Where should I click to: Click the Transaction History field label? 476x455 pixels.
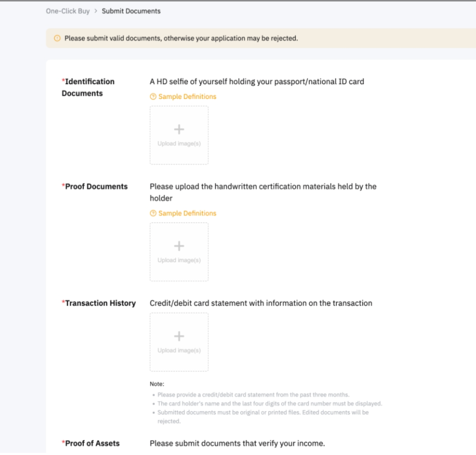[x=100, y=303]
